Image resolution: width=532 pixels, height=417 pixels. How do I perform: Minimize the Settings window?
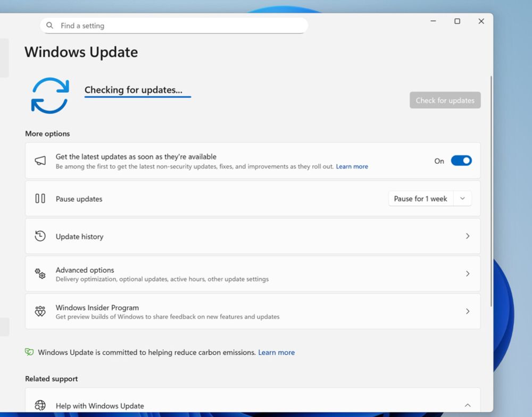433,21
